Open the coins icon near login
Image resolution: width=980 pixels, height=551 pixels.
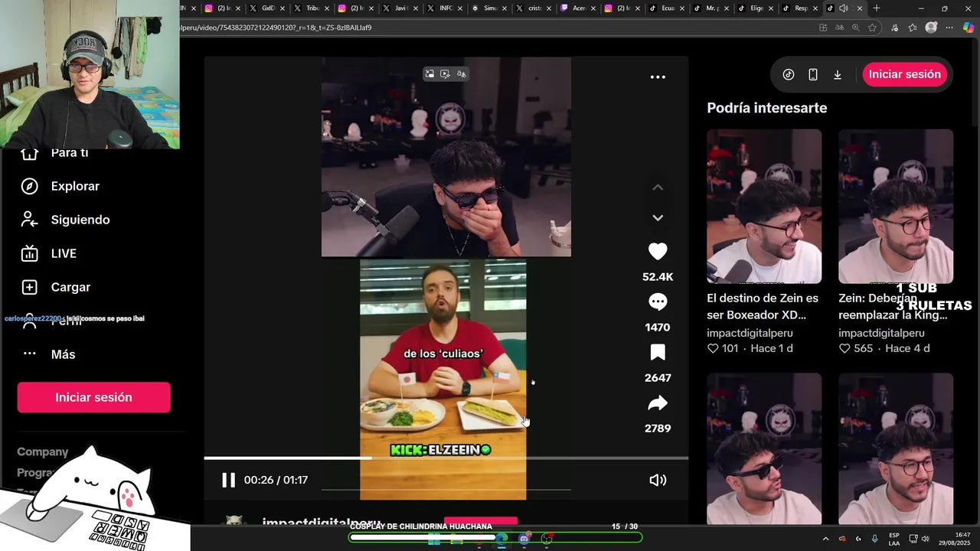pyautogui.click(x=789, y=74)
